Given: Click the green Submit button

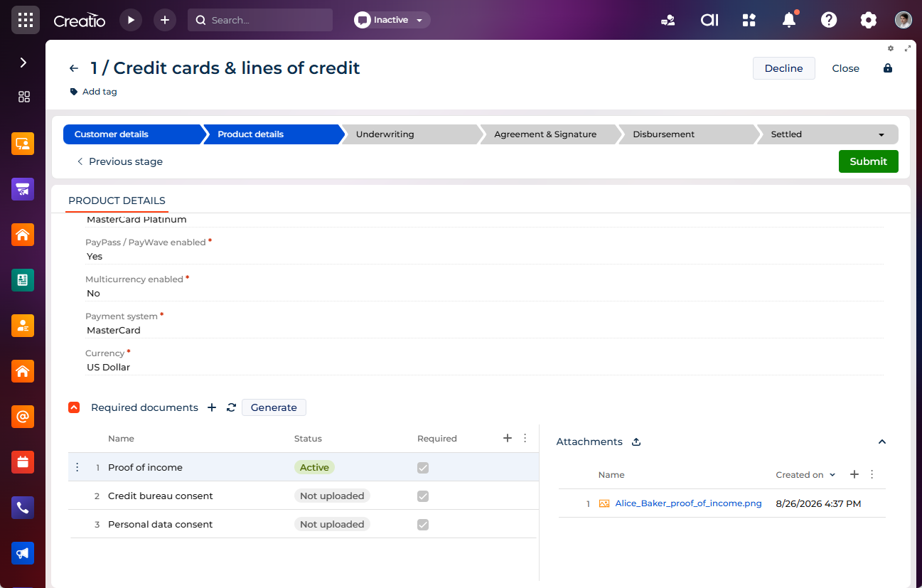Looking at the screenshot, I should click(868, 161).
